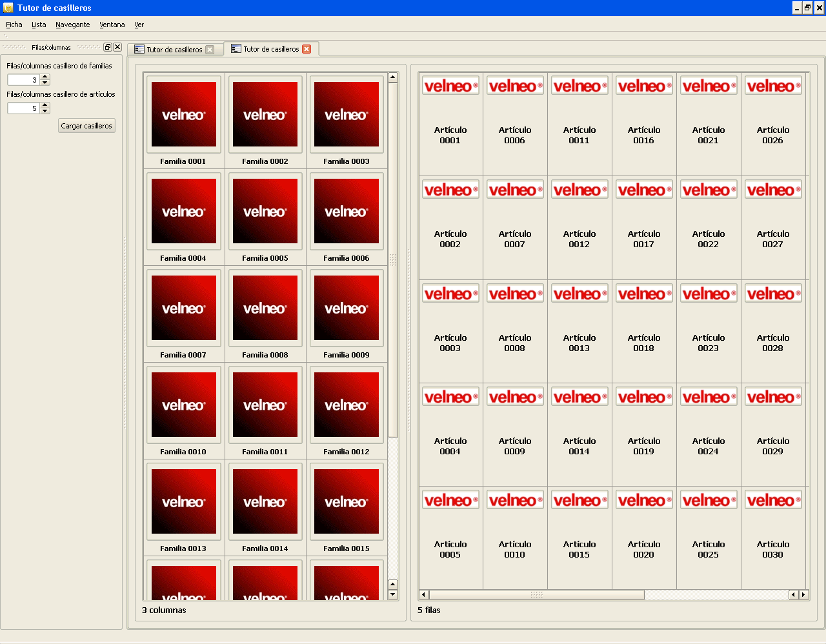Select the Familia 0010 thumbnail
826x644 pixels.
tap(184, 405)
